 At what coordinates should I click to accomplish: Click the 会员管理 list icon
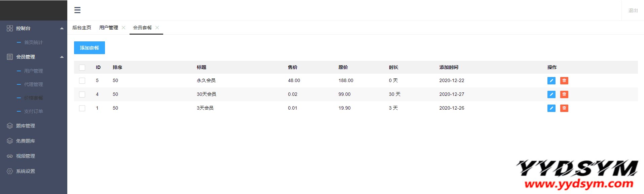(10, 57)
